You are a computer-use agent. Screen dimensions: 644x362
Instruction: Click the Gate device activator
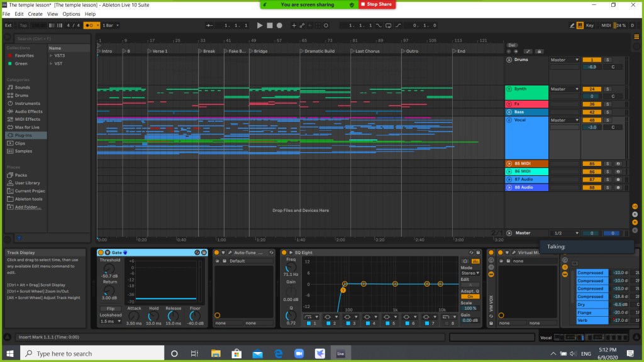coord(101,252)
